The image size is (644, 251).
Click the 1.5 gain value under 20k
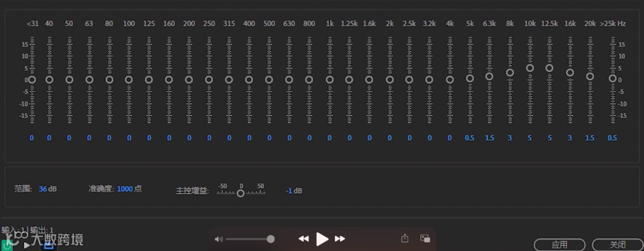(x=589, y=138)
